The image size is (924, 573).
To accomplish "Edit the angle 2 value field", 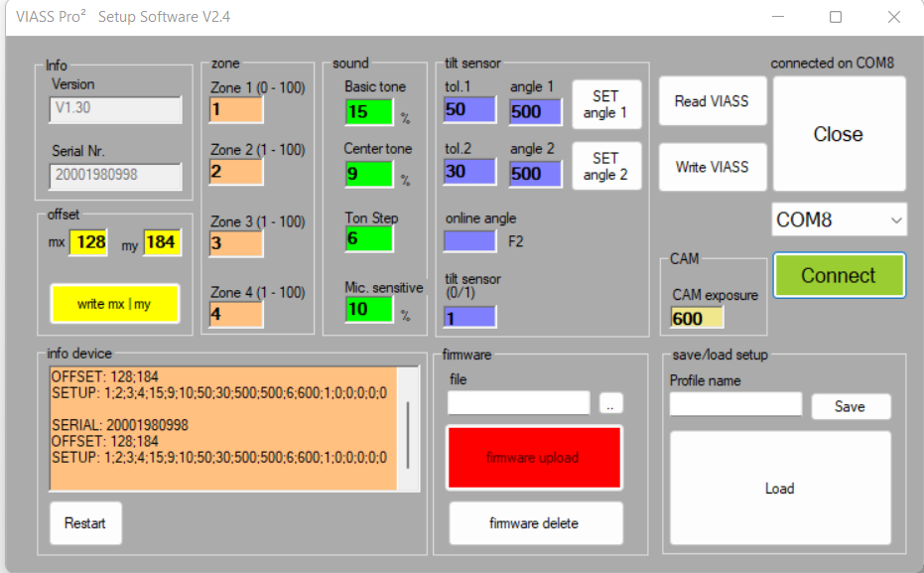I will pyautogui.click(x=535, y=174).
